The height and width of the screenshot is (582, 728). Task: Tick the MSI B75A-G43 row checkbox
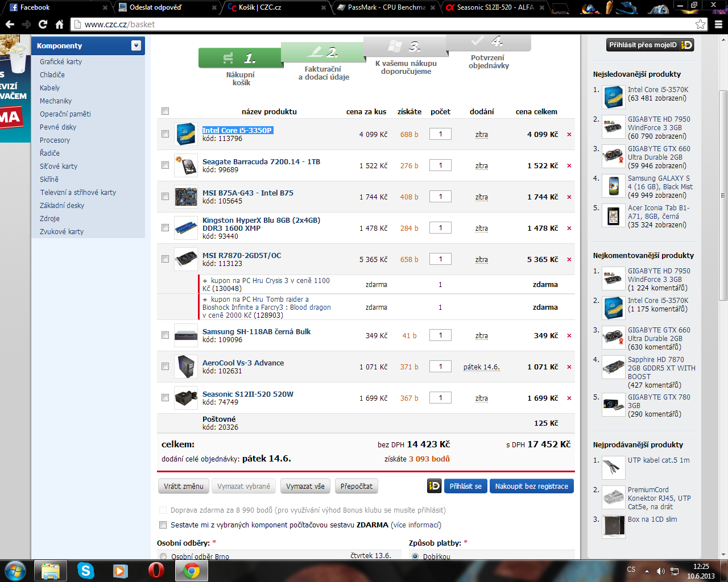point(165,197)
